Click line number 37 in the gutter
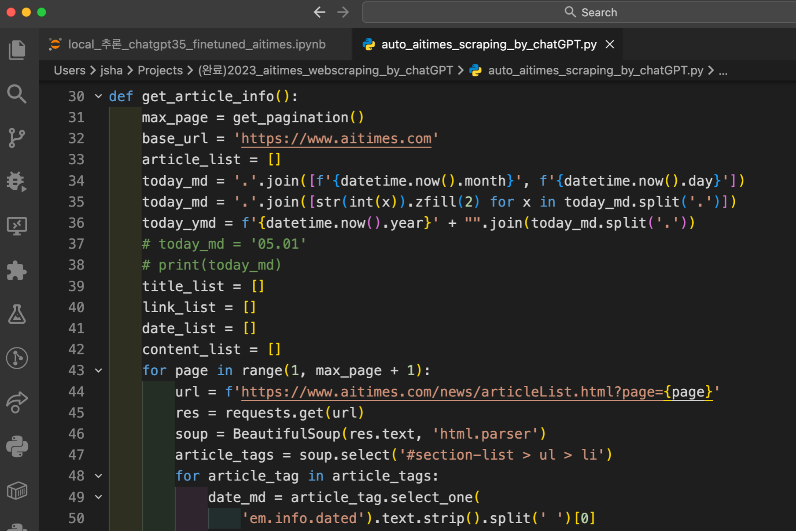Image resolution: width=796 pixels, height=532 pixels. pyautogui.click(x=76, y=244)
